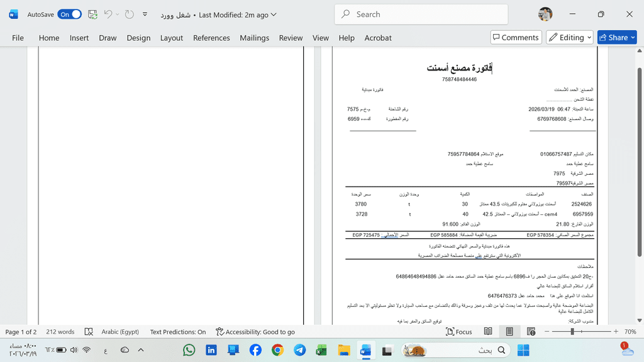This screenshot has height=362, width=644.
Task: Click Page 1 of 2 in status bar
Action: [21, 332]
